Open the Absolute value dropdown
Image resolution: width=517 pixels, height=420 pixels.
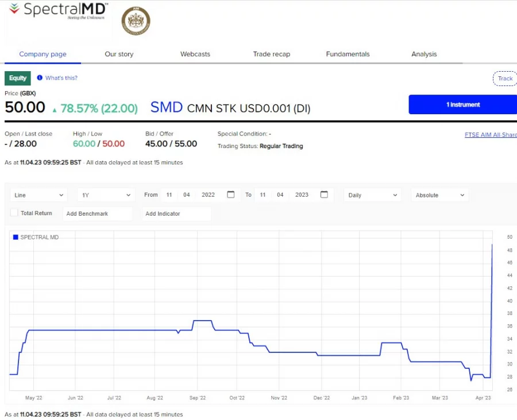pos(439,195)
